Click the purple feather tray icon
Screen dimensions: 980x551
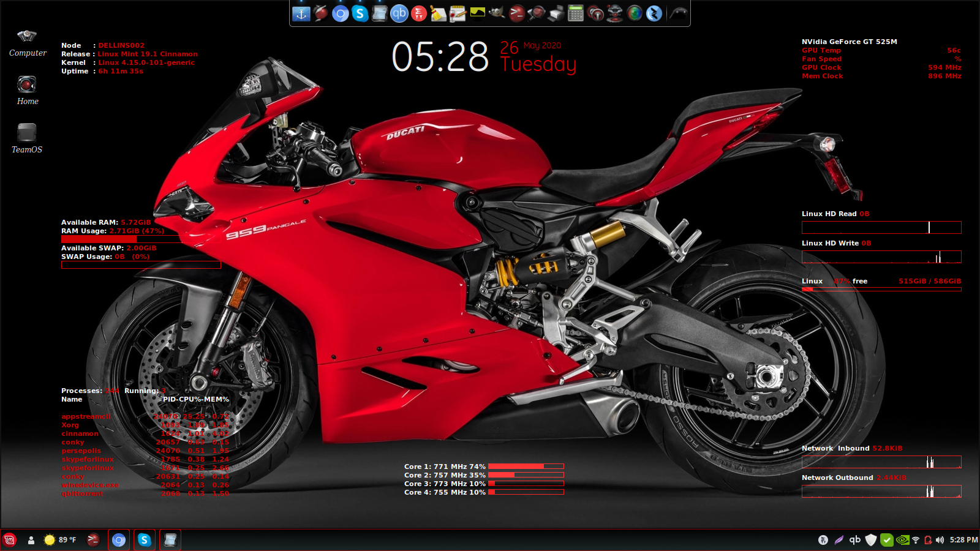pyautogui.click(x=839, y=540)
